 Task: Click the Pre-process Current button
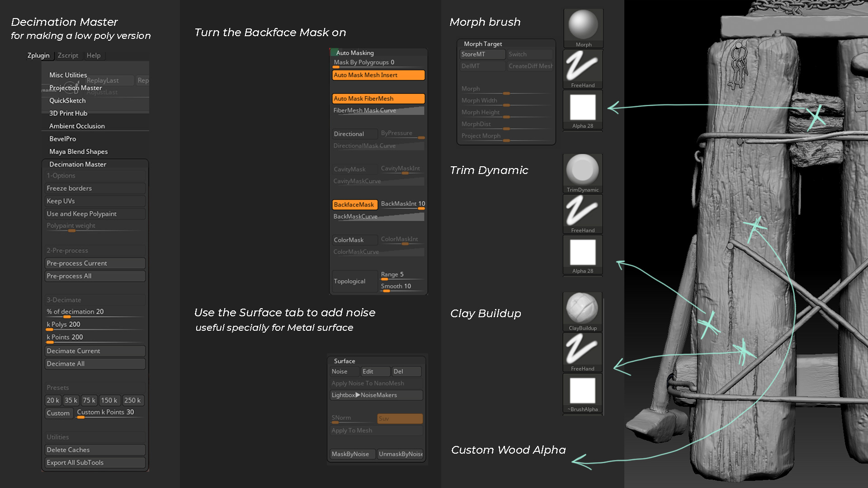coord(95,263)
